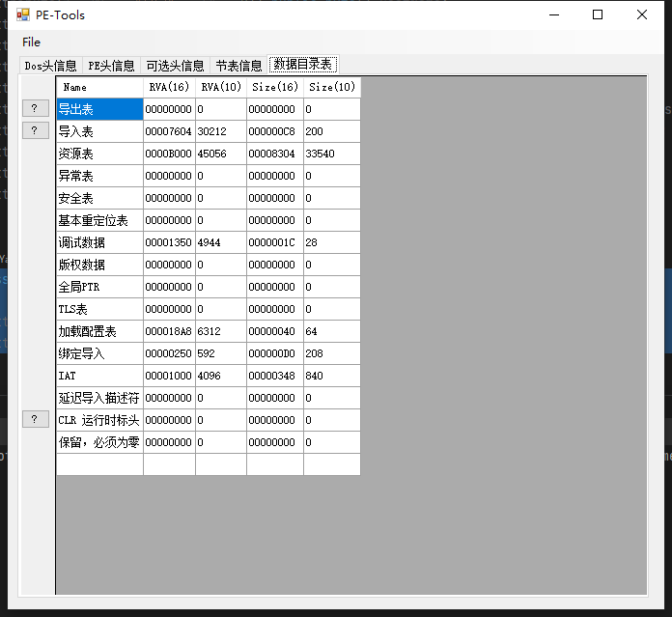This screenshot has width=672, height=617.
Task: Click the 00001000 RVA cell
Action: click(169, 376)
